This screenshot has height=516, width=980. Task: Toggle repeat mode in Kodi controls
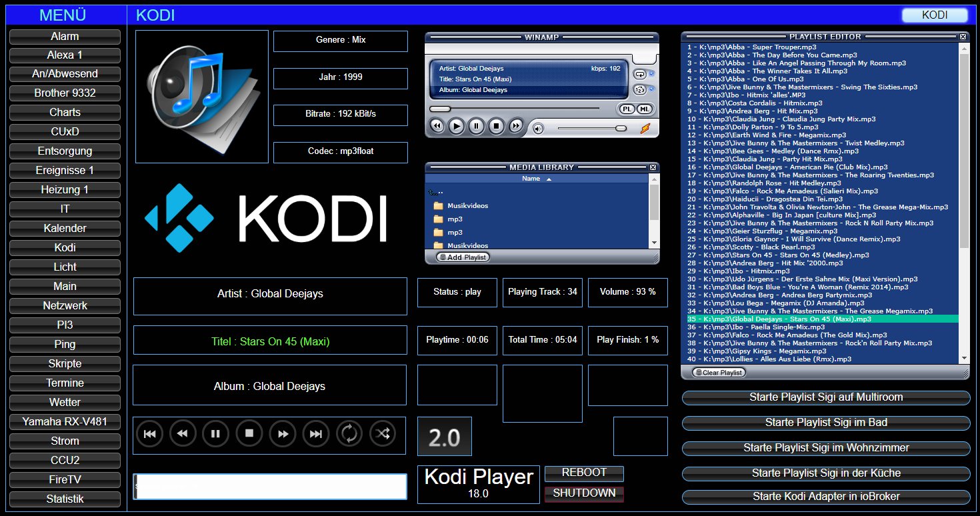pyautogui.click(x=349, y=434)
